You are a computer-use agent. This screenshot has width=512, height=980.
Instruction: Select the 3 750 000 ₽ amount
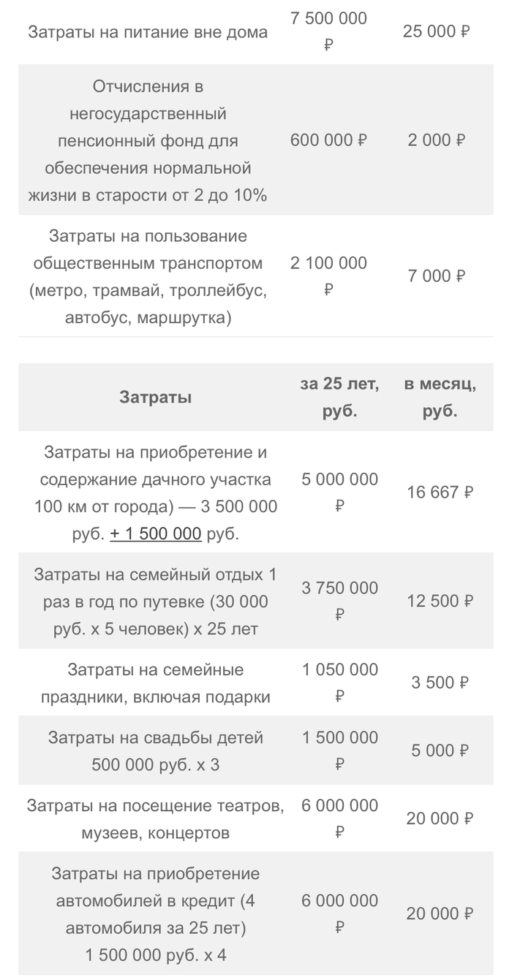(339, 601)
